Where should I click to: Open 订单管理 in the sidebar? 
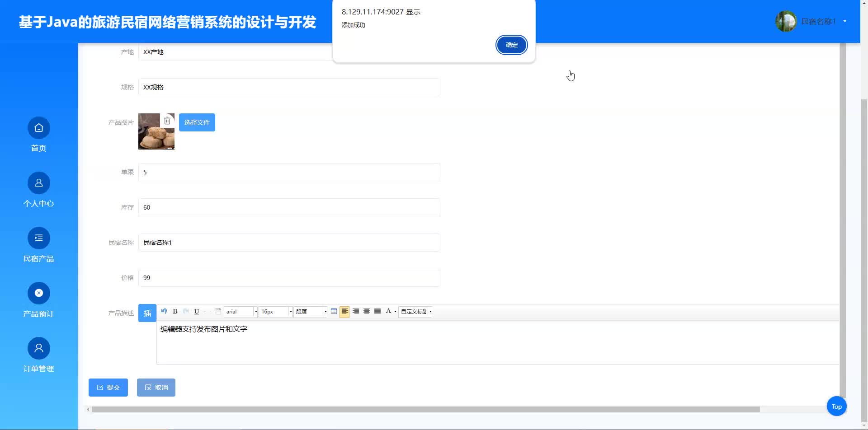38,354
